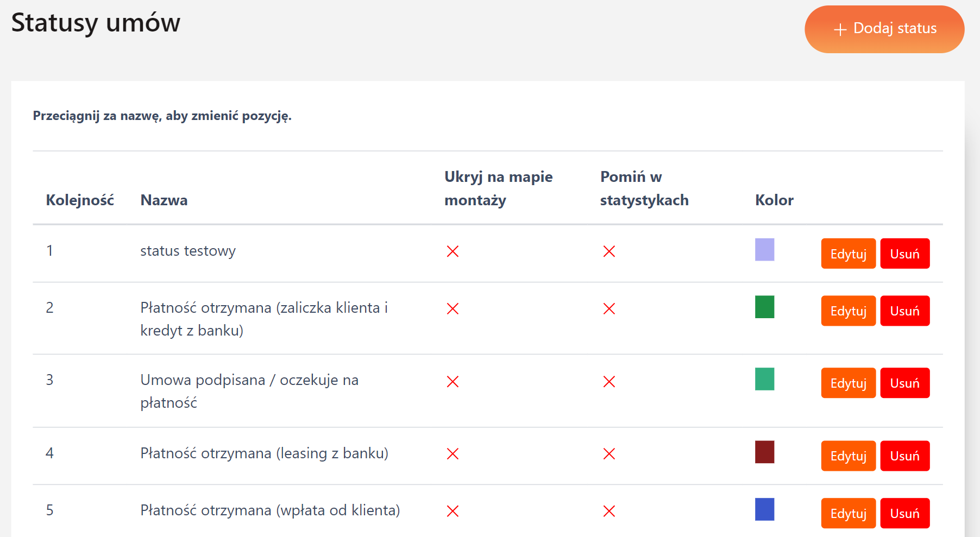The image size is (980, 537).
Task: Select the 'Płatność otrzymana (leasing z banku)' name
Action: [264, 453]
